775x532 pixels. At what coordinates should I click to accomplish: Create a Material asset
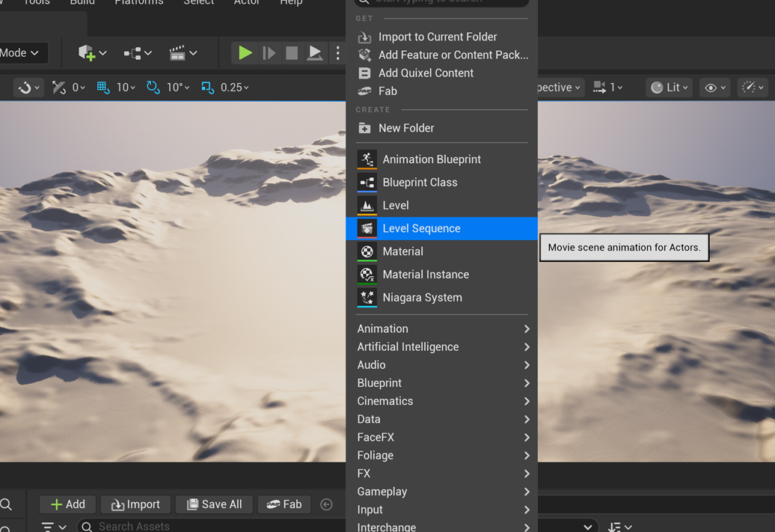(x=442, y=251)
